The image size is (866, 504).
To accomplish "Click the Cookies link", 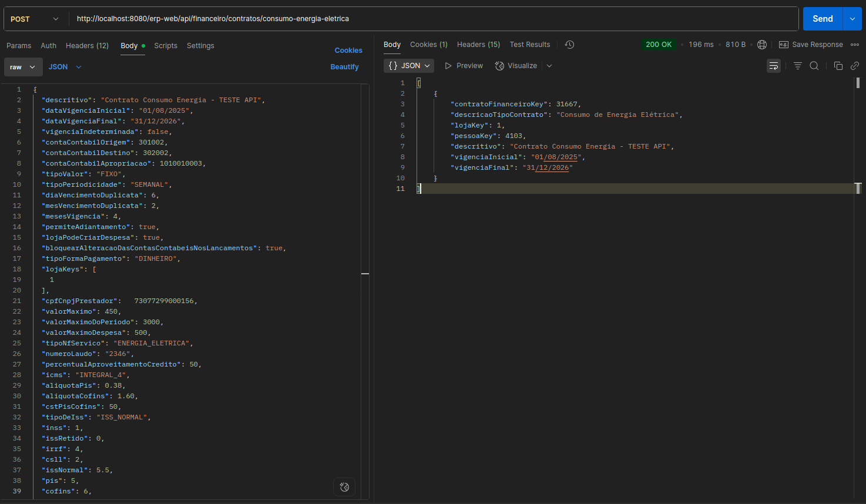I will coord(348,51).
